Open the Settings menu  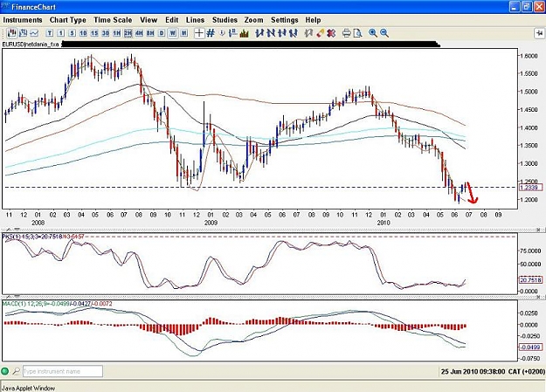click(285, 20)
